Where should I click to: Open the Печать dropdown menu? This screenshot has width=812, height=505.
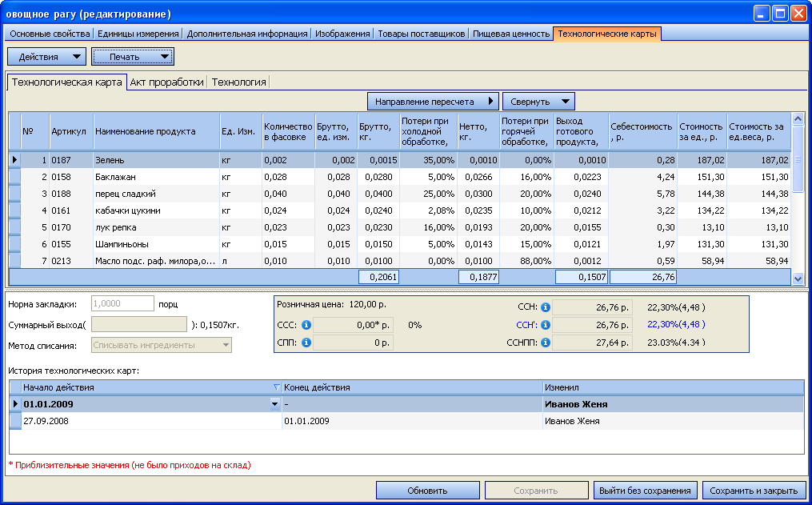tap(133, 57)
